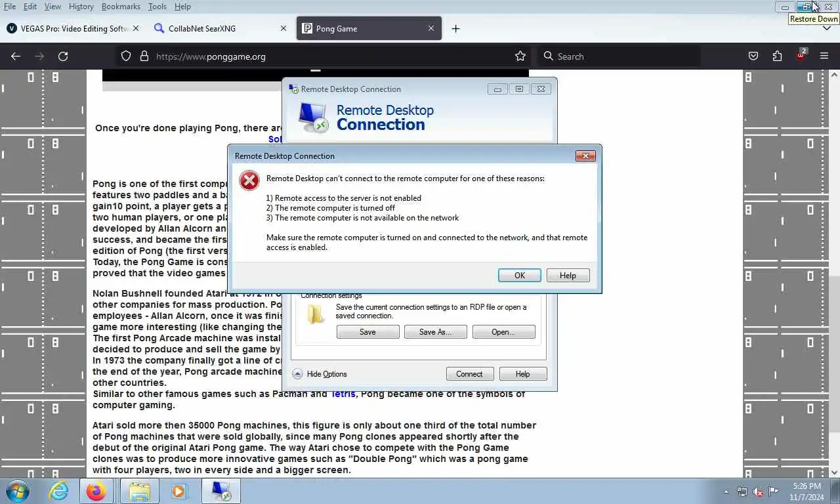Open the Tools menu
The width and height of the screenshot is (840, 504).
tap(157, 7)
